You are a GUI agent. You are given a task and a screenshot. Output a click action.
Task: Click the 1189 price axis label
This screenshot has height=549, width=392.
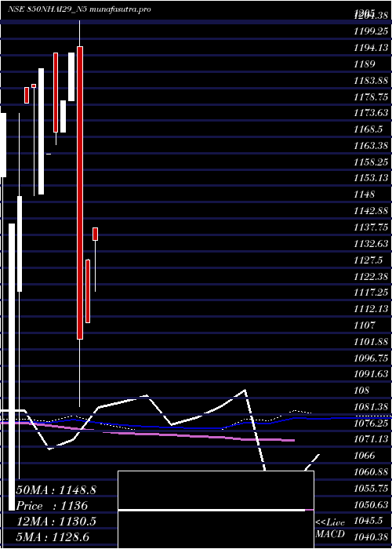click(365, 64)
